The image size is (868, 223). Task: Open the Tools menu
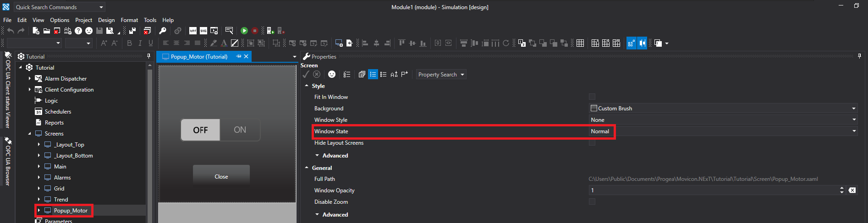pos(150,20)
